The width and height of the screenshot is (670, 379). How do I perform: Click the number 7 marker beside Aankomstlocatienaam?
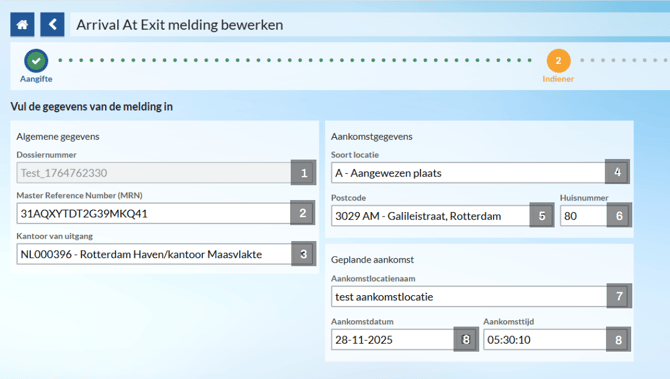point(619,296)
